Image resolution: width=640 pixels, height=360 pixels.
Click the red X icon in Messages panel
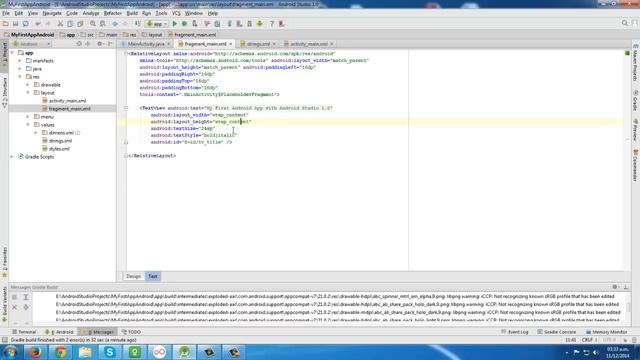(x=14, y=307)
